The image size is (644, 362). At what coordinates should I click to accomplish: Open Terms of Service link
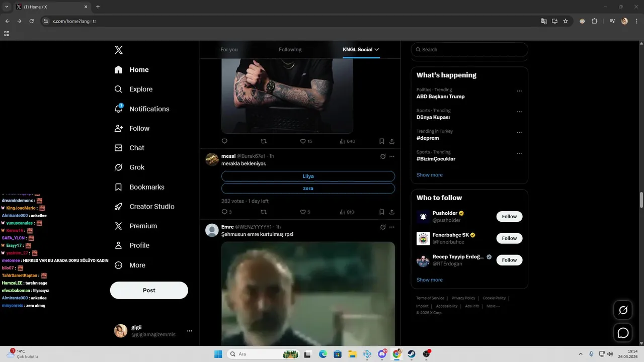pos(430,298)
